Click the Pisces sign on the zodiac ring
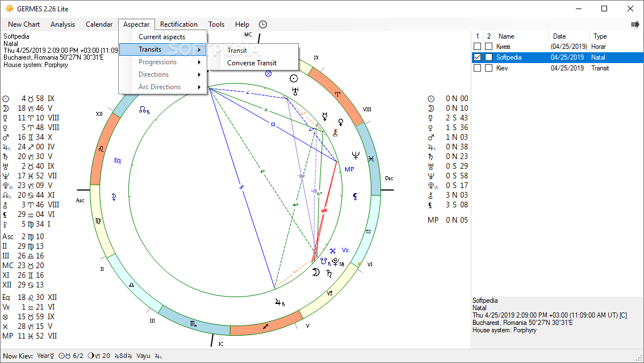644x363 pixels. [371, 159]
